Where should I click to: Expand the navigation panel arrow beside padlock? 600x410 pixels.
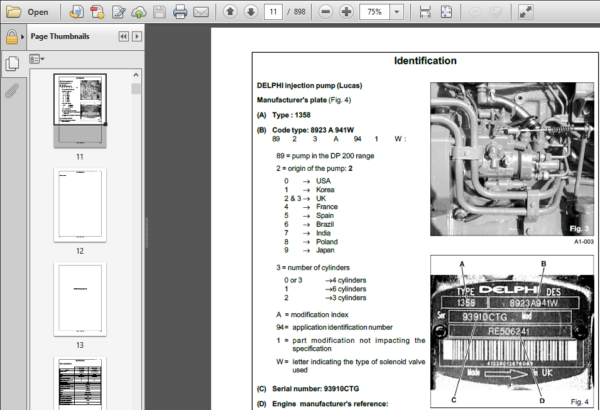pyautogui.click(x=22, y=37)
